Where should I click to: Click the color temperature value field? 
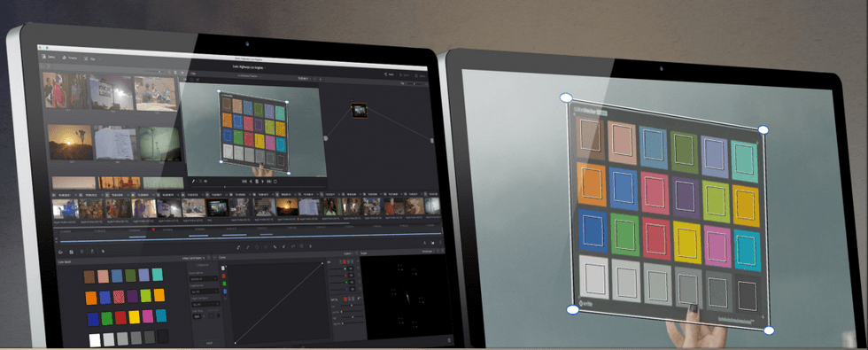tap(197, 316)
